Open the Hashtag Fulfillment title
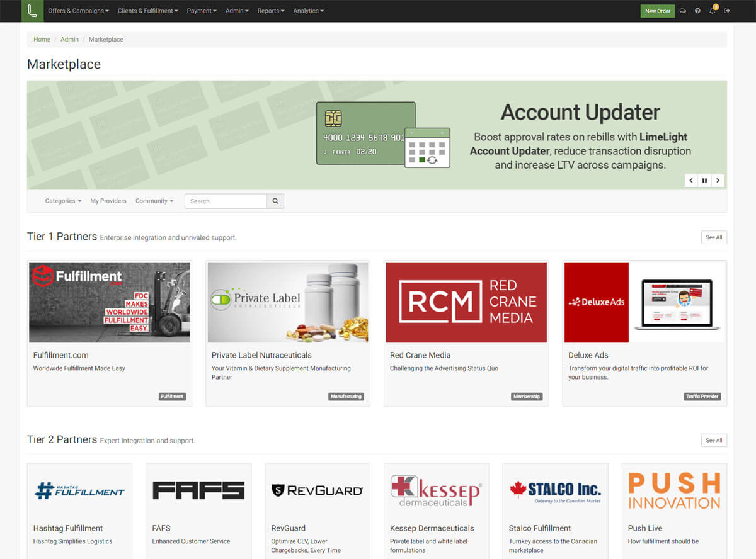This screenshot has width=756, height=559. click(68, 528)
